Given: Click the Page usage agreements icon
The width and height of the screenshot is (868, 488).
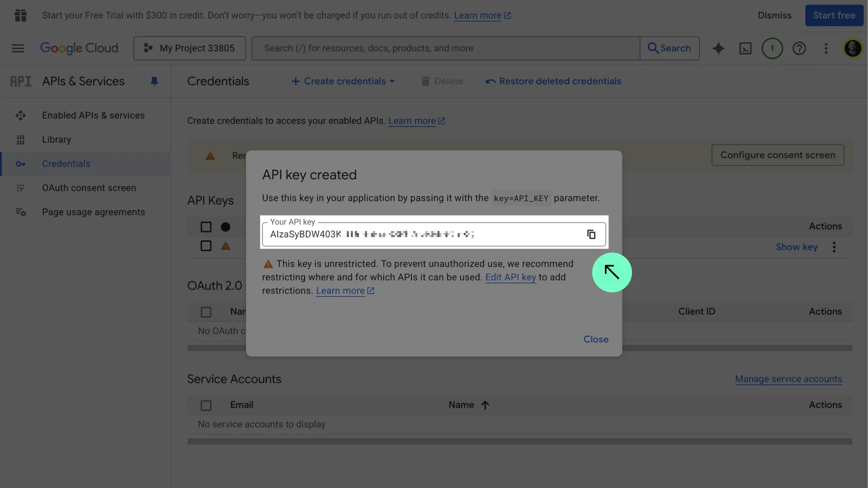Looking at the screenshot, I should (21, 212).
